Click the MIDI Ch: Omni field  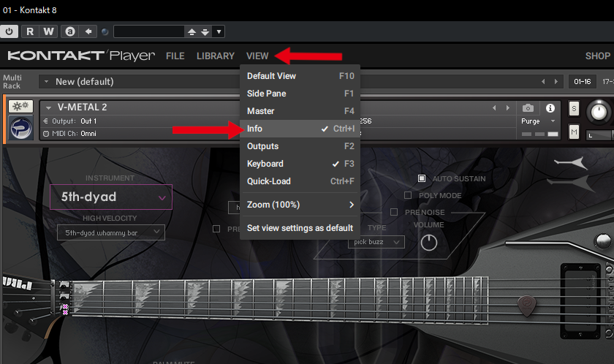pos(69,134)
